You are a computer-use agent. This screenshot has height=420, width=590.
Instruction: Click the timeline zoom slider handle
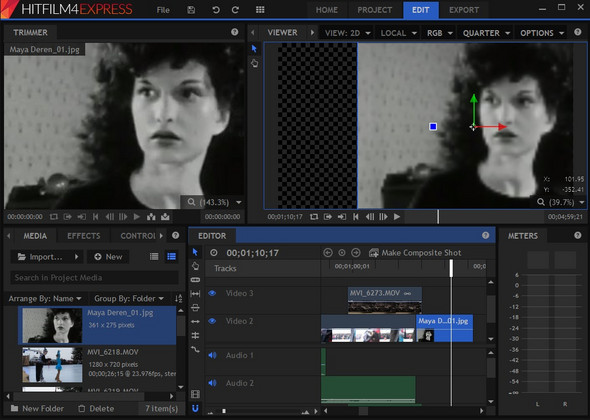pos(224,411)
